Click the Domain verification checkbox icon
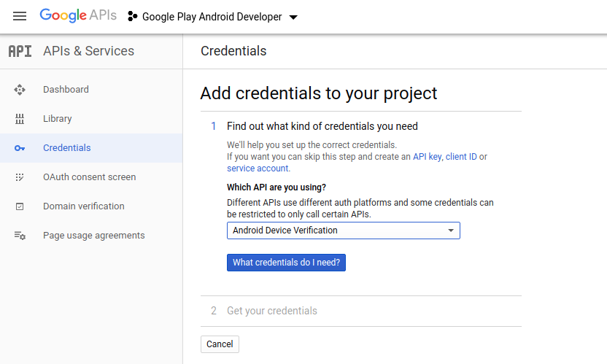Image resolution: width=607 pixels, height=364 pixels. pyautogui.click(x=20, y=206)
